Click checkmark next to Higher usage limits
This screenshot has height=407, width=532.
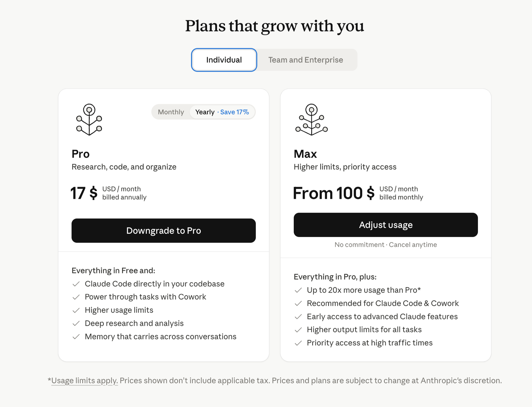[x=76, y=310]
